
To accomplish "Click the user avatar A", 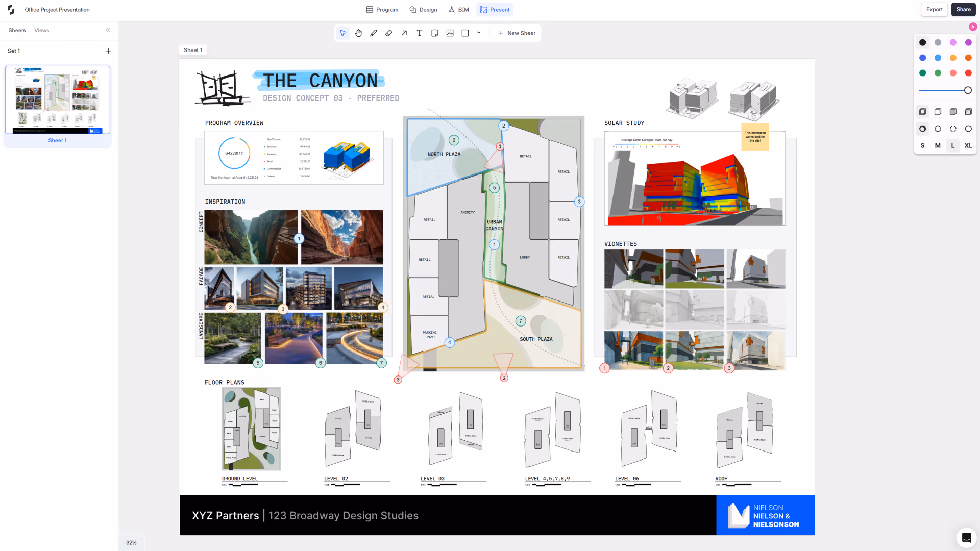I will [973, 27].
